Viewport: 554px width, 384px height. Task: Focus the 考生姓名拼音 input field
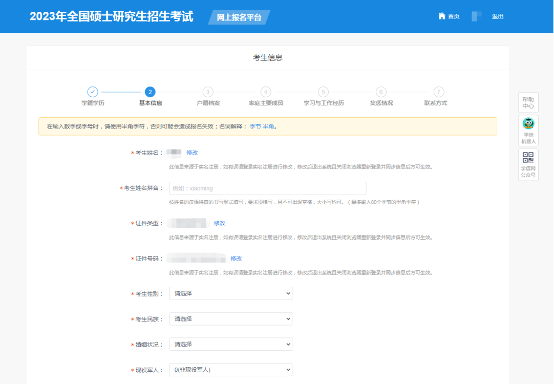pos(268,188)
